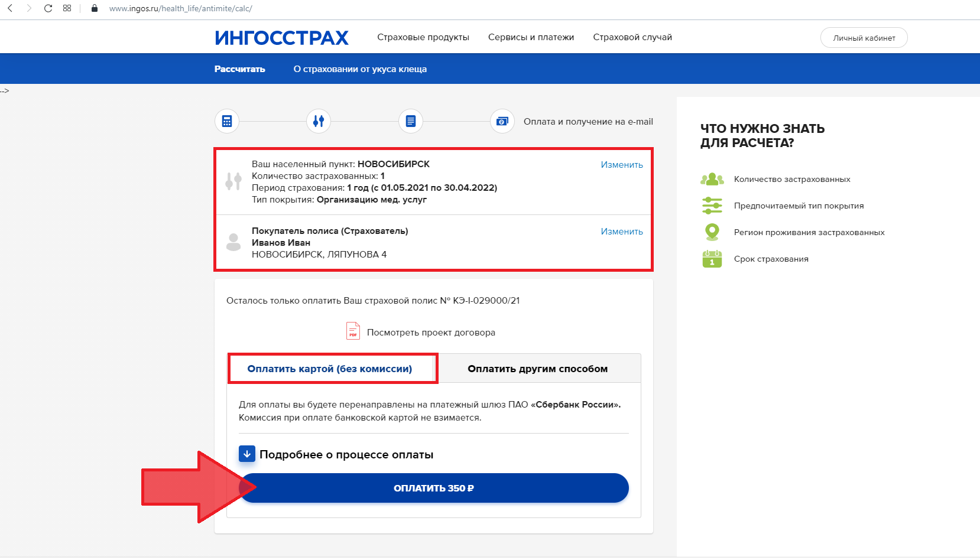Viewport: 980px width, 560px height.
Task: Go back with the browser back arrow
Action: coord(10,8)
